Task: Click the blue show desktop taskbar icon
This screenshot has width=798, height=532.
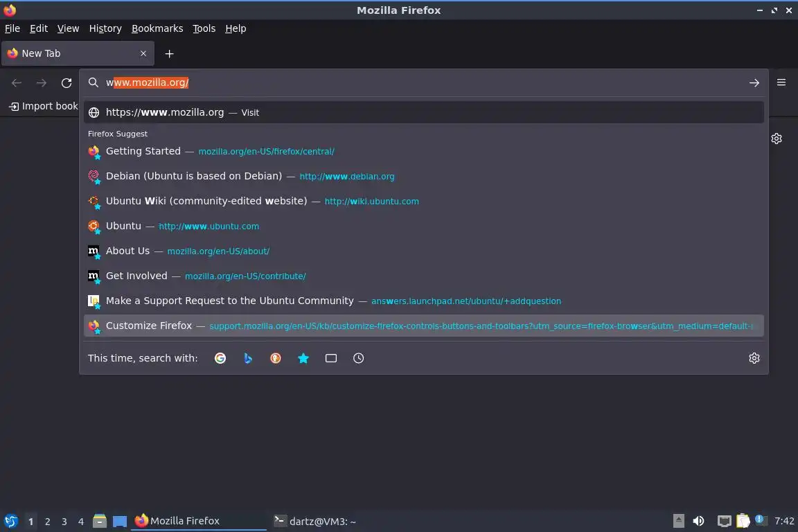Action: 120,521
